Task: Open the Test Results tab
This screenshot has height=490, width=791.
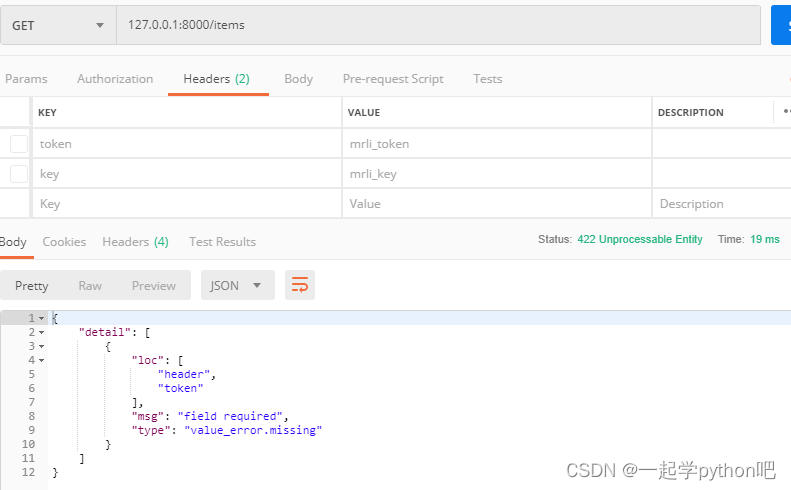Action: click(222, 242)
